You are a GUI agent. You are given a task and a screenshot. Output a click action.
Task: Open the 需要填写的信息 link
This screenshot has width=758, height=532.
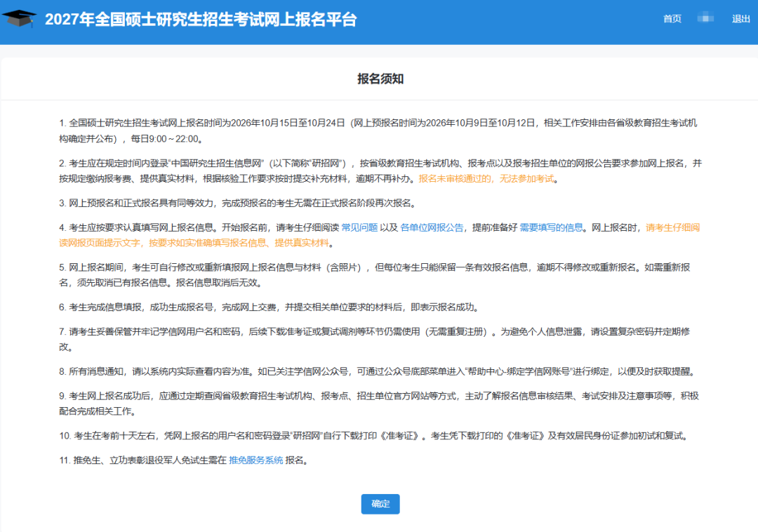[x=551, y=227]
